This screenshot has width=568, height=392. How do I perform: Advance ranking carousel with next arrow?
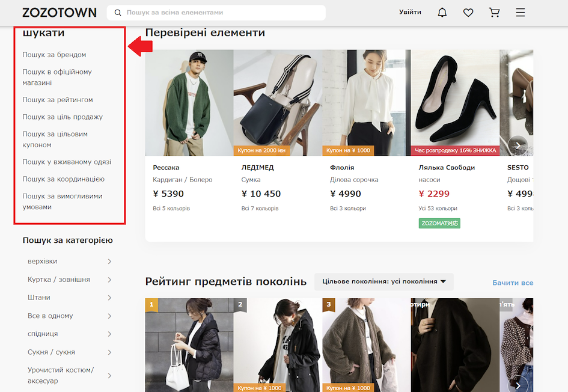518,385
